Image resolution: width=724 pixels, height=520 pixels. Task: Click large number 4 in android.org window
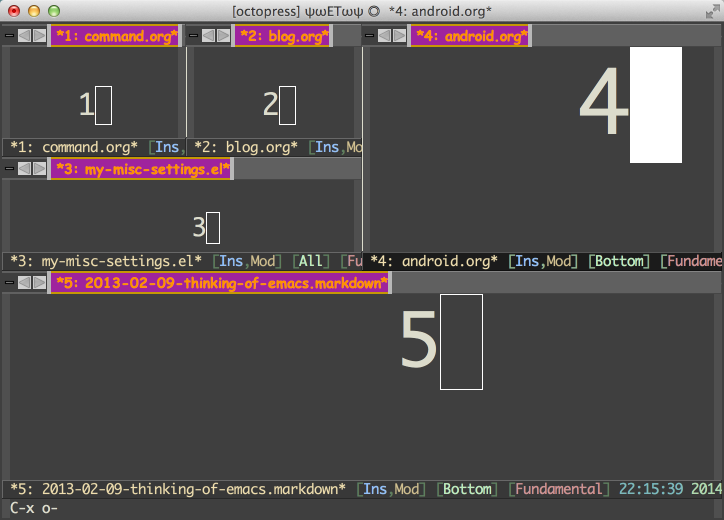pyautogui.click(x=603, y=101)
